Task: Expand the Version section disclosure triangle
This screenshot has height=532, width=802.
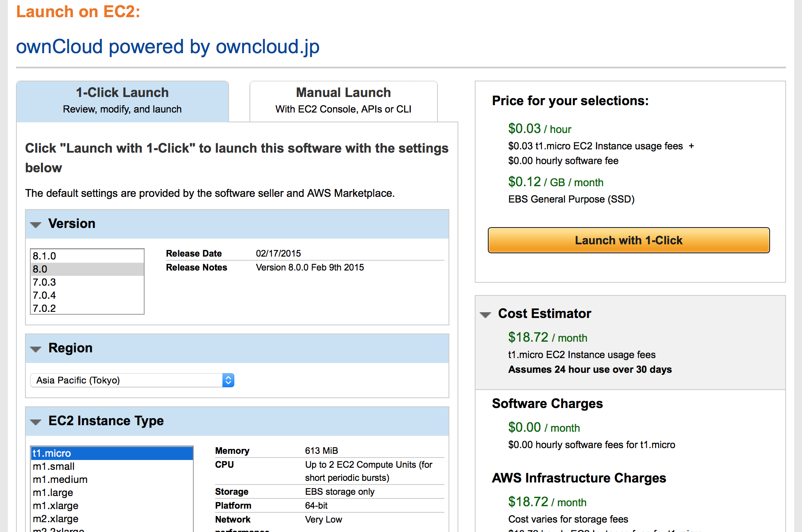Action: [x=36, y=225]
